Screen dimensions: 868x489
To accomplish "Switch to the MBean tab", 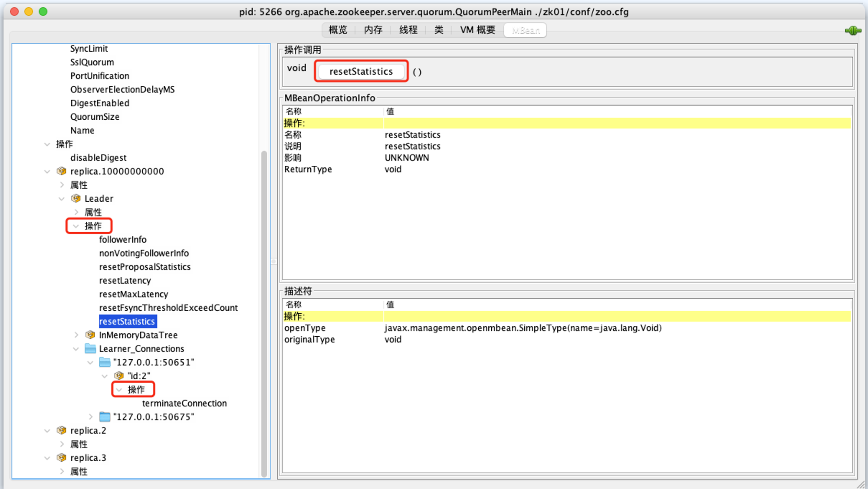I will (526, 30).
